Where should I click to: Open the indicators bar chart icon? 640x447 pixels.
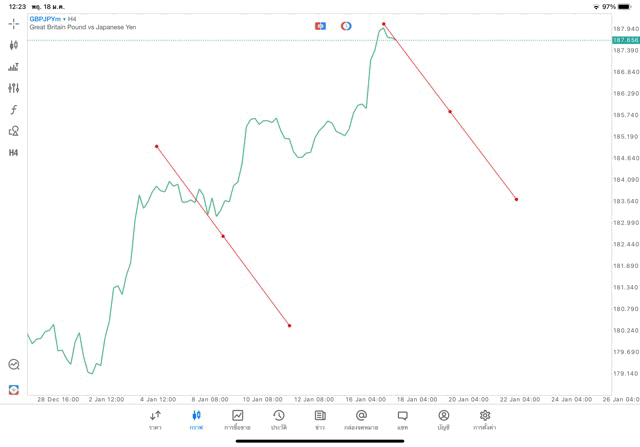[x=14, y=67]
